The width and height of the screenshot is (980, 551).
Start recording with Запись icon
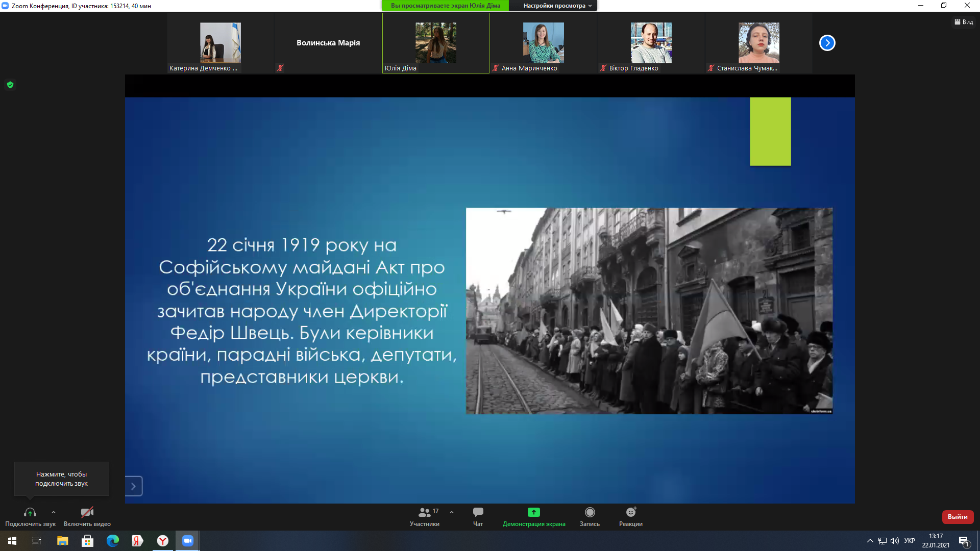coord(590,512)
